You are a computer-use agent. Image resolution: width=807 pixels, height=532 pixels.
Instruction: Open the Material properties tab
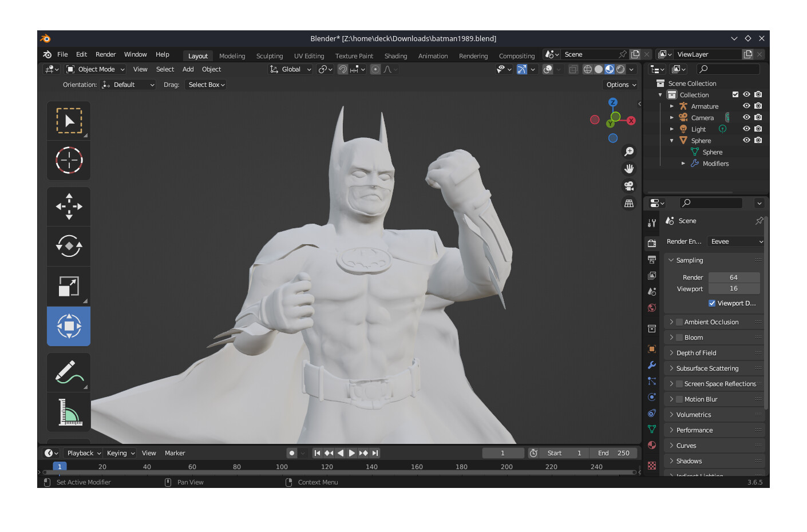tap(652, 445)
